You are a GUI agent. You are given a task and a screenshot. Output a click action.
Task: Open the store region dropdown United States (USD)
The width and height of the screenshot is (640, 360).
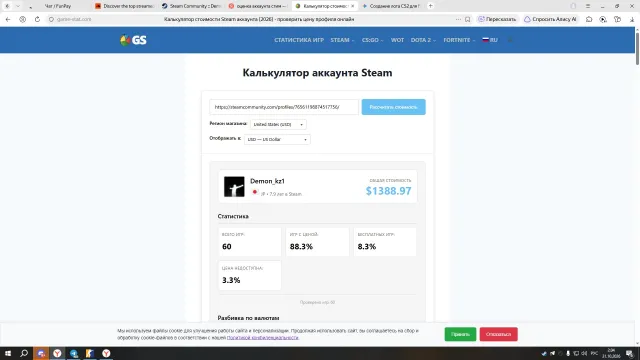[x=278, y=124]
